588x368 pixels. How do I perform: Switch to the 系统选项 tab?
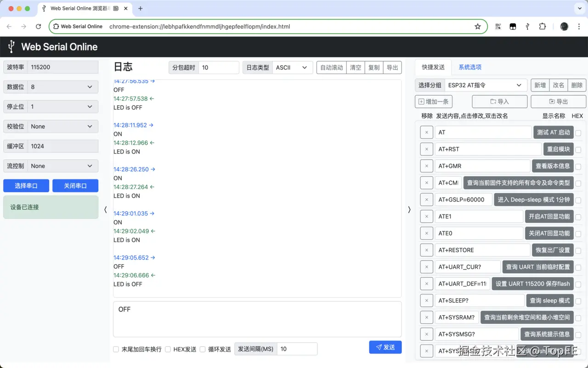click(x=470, y=67)
